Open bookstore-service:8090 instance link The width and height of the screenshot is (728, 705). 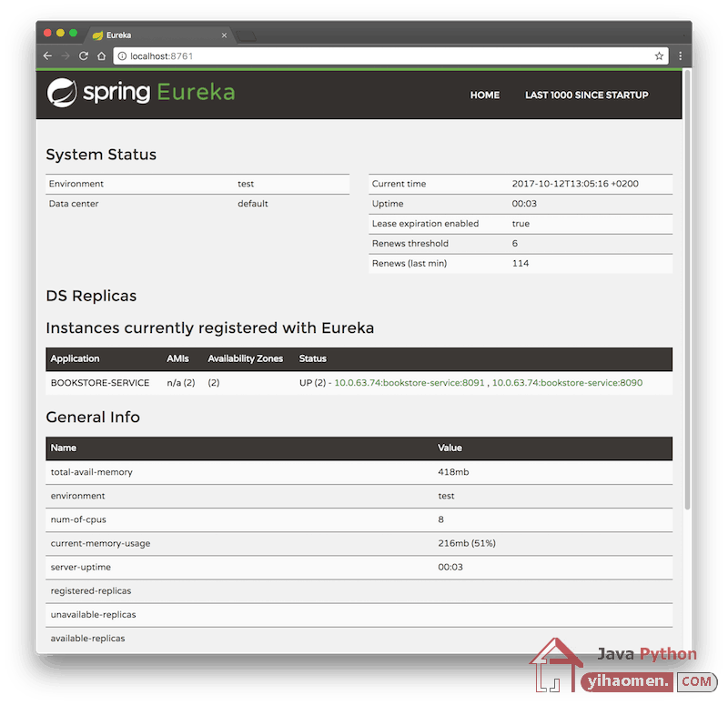point(567,383)
